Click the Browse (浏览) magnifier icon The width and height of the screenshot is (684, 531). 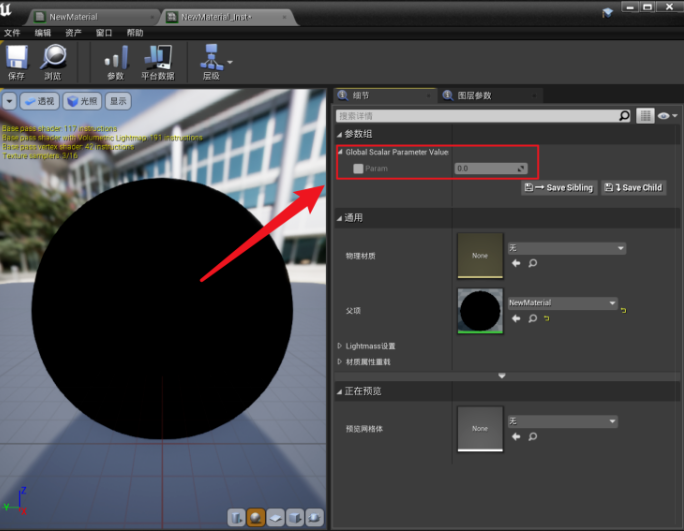tap(53, 62)
